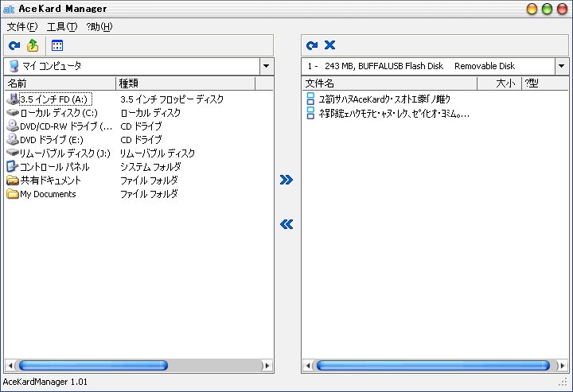This screenshot has height=392, width=573.
Task: Click left panel scroll-right arrow
Action: (x=267, y=365)
